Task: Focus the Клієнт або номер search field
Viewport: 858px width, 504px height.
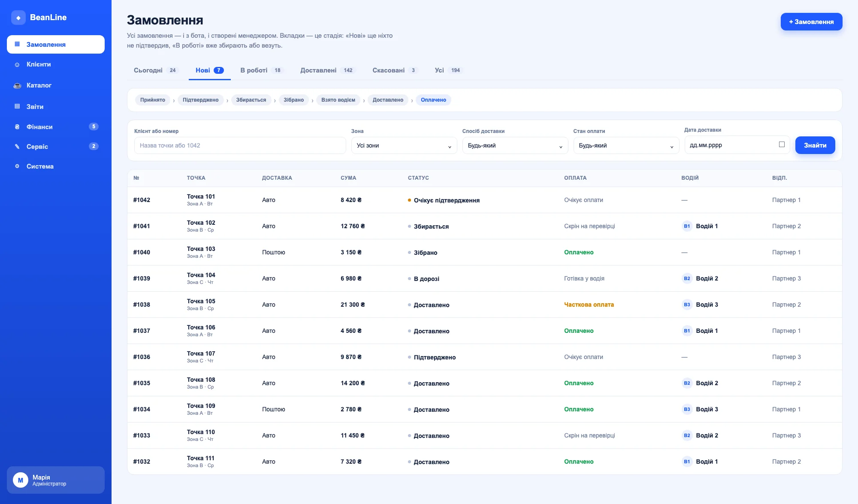Action: pyautogui.click(x=240, y=145)
